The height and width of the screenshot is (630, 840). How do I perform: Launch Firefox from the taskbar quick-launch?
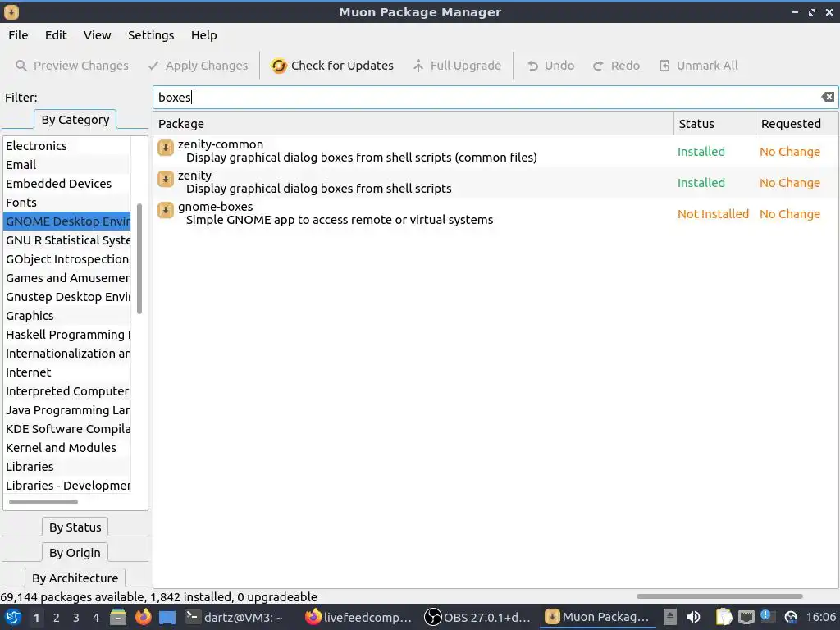point(143,617)
